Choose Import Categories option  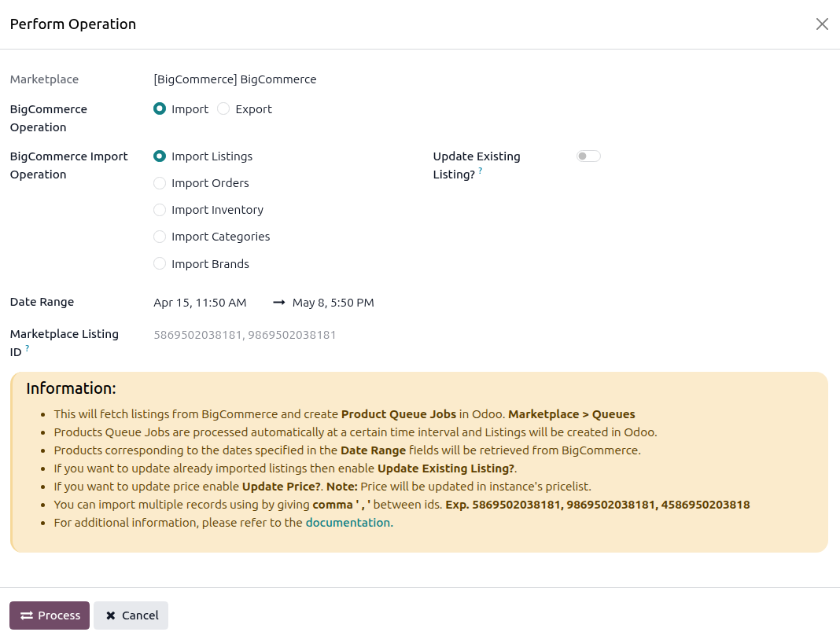(160, 237)
